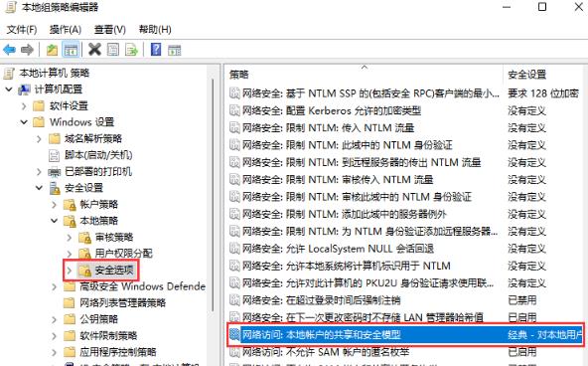Expand the 帐户策略 node

[54, 205]
